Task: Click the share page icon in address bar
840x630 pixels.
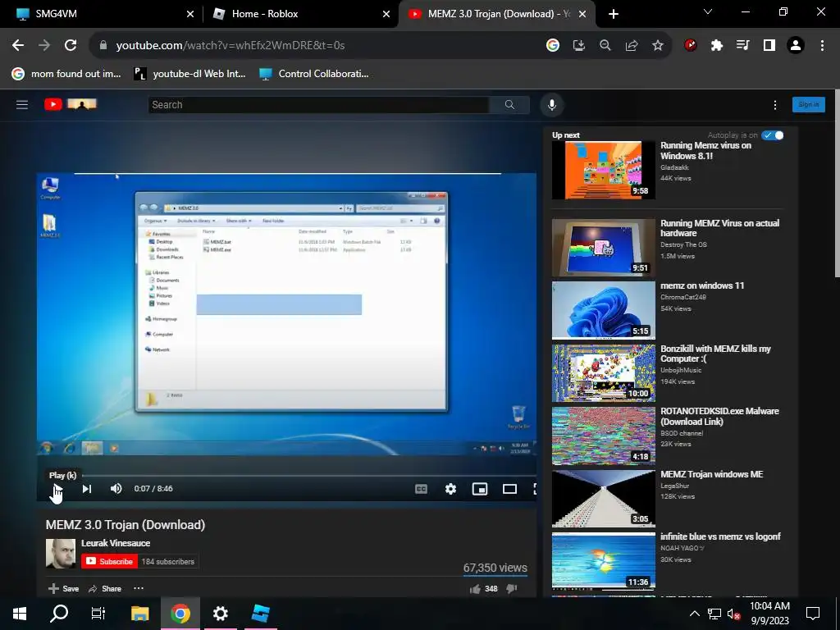Action: [x=631, y=46]
